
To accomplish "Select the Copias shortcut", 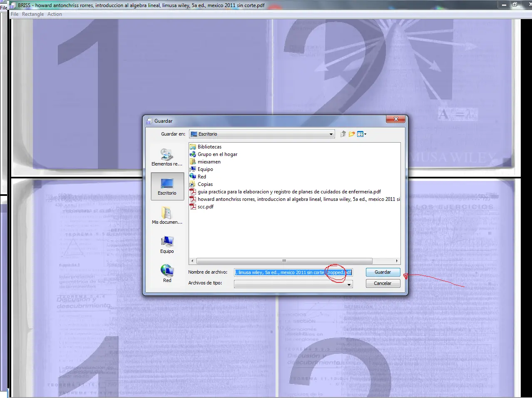I will 205,184.
